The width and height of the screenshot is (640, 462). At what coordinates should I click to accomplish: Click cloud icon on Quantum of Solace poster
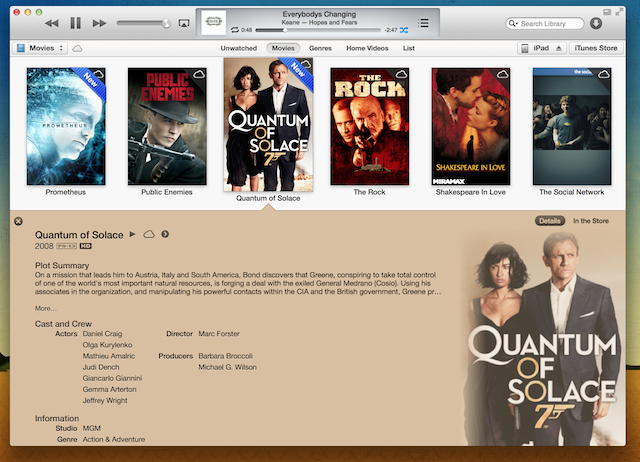click(x=306, y=64)
